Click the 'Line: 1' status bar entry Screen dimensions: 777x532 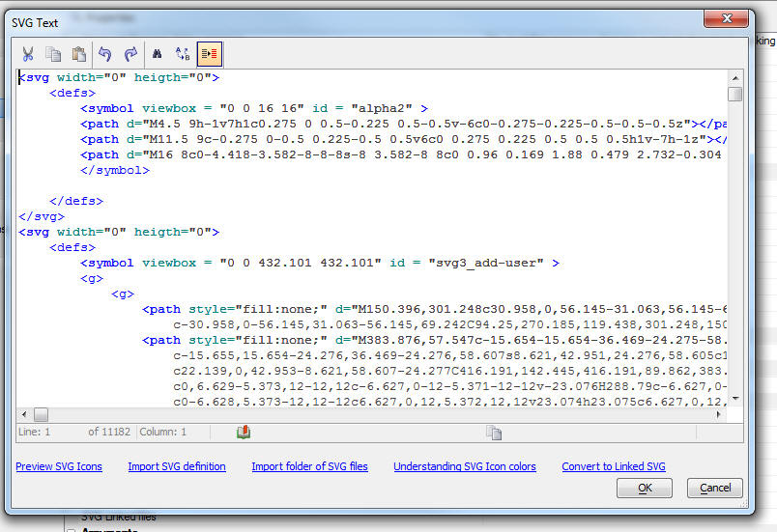(34, 432)
